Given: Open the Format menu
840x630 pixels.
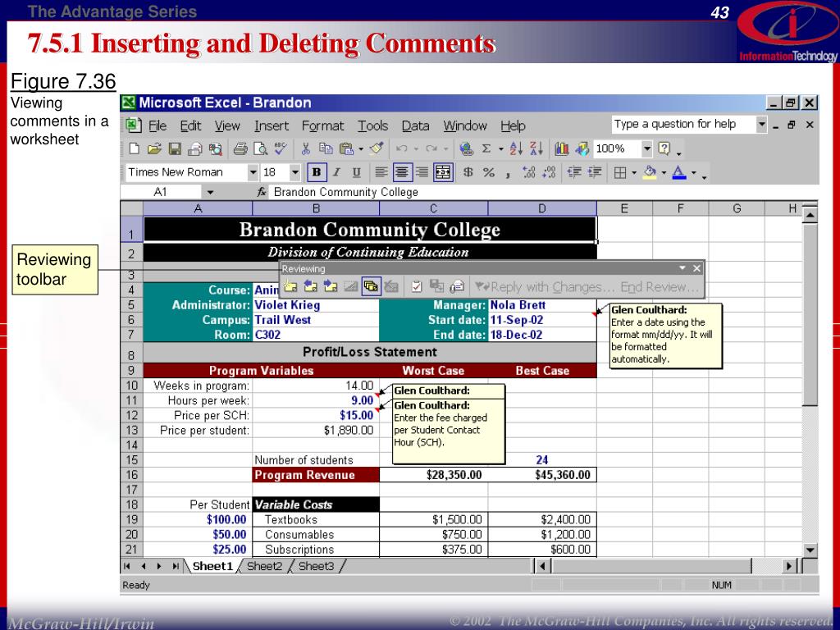Looking at the screenshot, I should (322, 126).
